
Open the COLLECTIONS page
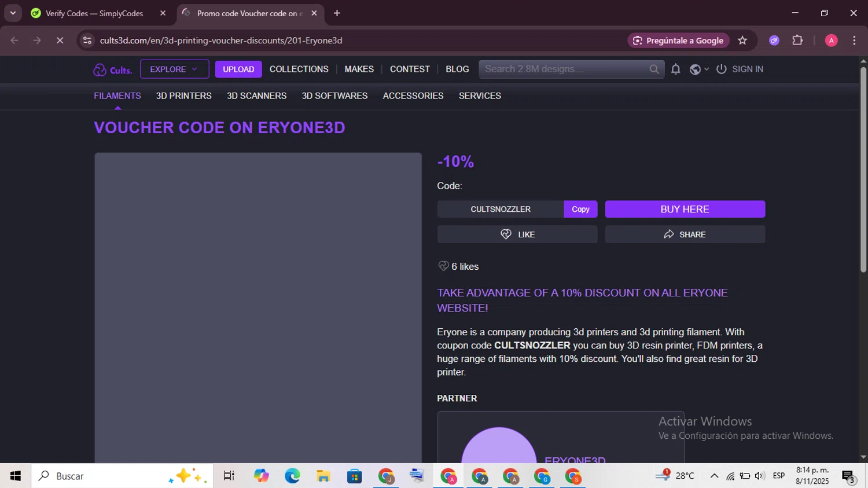coord(299,69)
